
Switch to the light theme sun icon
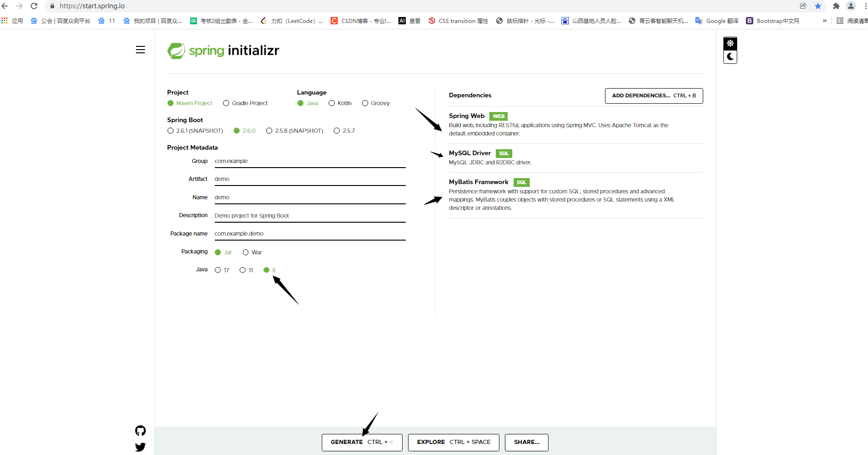[x=730, y=43]
